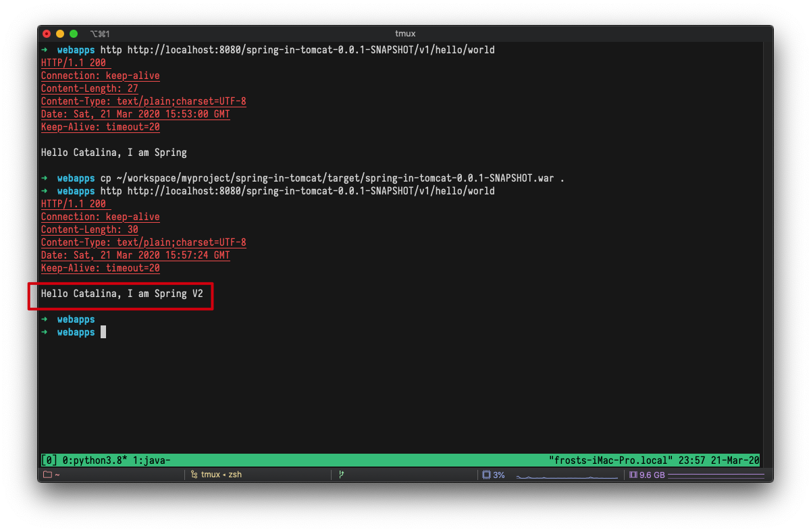Click the Content-Length: 30 header line
The width and height of the screenshot is (811, 532).
click(x=90, y=230)
